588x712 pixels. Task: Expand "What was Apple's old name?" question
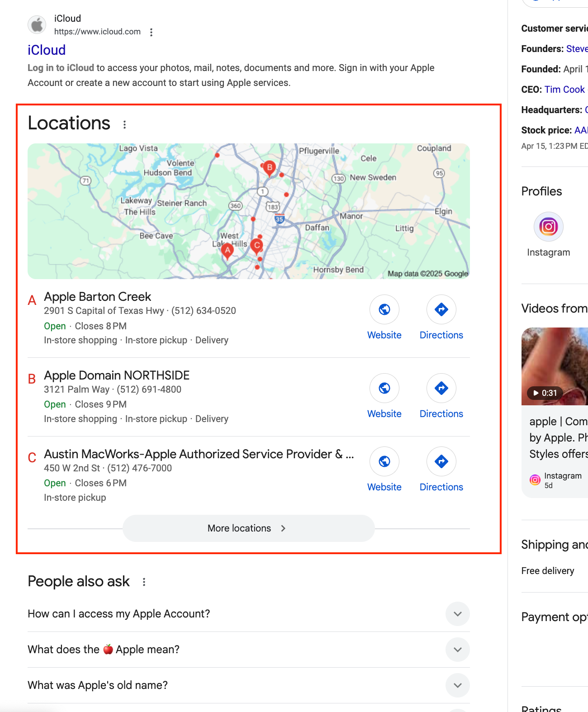click(249, 685)
